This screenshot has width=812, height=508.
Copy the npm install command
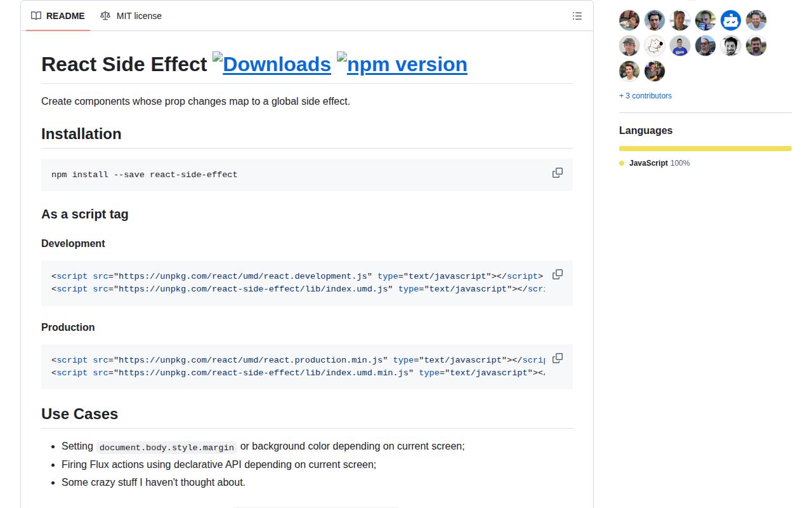[557, 173]
